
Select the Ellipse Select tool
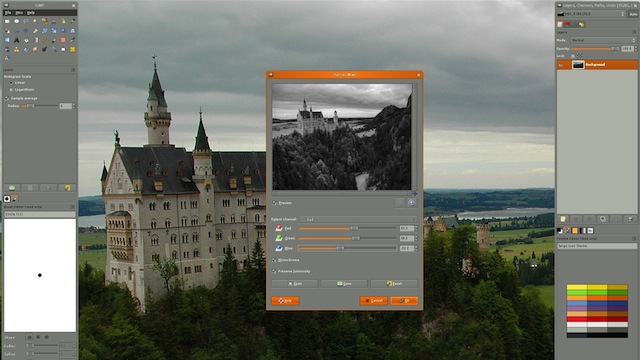(17, 21)
